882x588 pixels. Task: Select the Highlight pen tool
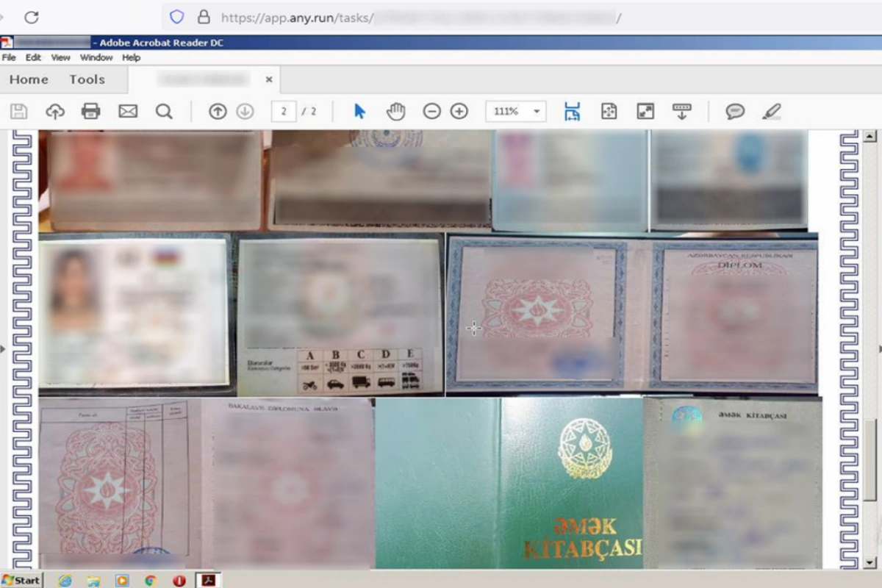[771, 112]
